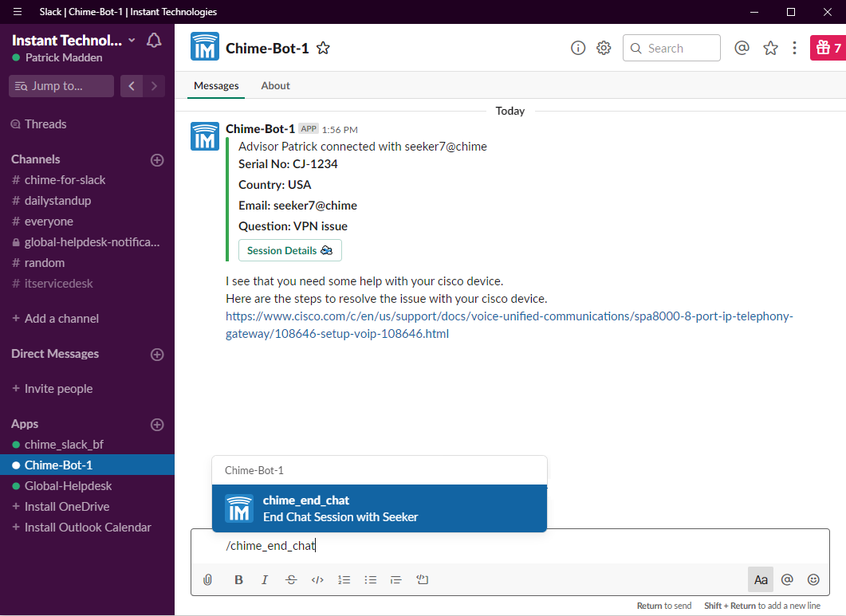Open the Global-Helpdesk app
The height and width of the screenshot is (616, 846).
(88, 486)
